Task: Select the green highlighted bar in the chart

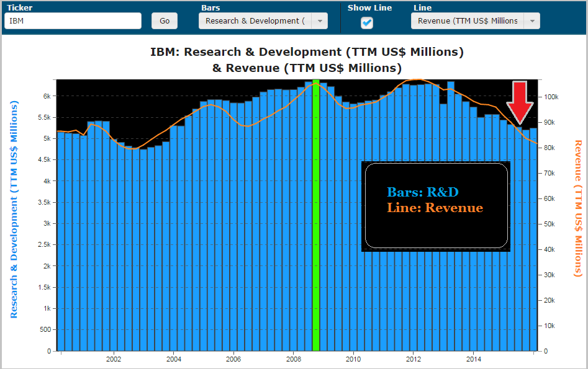Action: (316, 215)
